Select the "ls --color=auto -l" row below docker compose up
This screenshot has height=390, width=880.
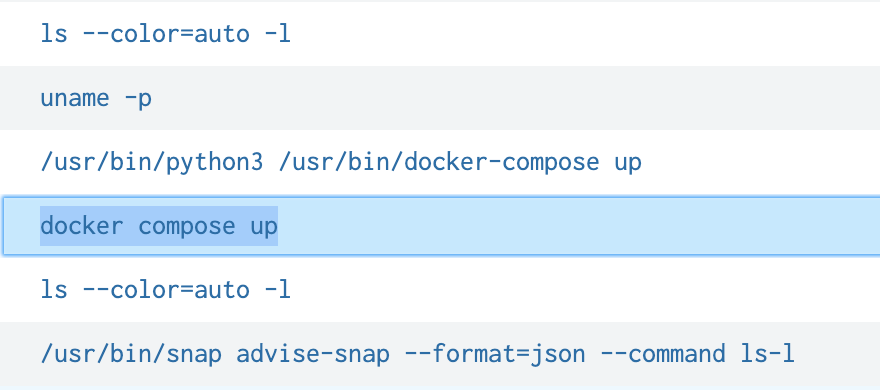[440, 290]
